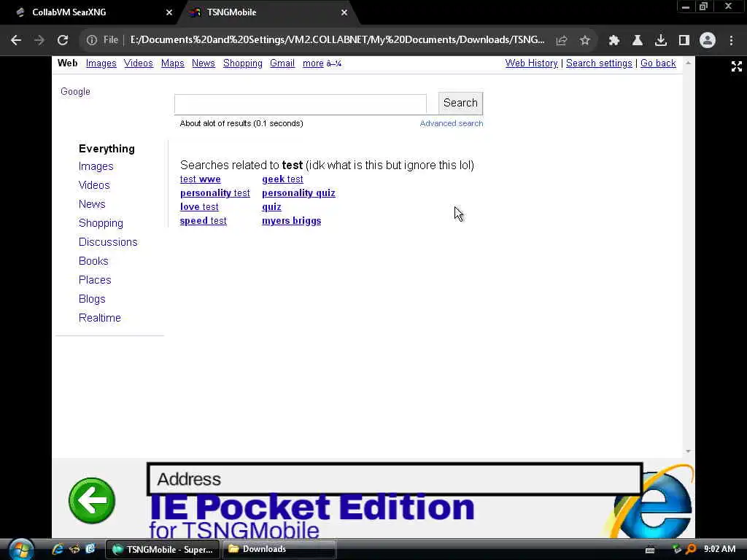747x560 pixels.
Task: Open the Chrome Labs flask icon
Action: pos(638,41)
